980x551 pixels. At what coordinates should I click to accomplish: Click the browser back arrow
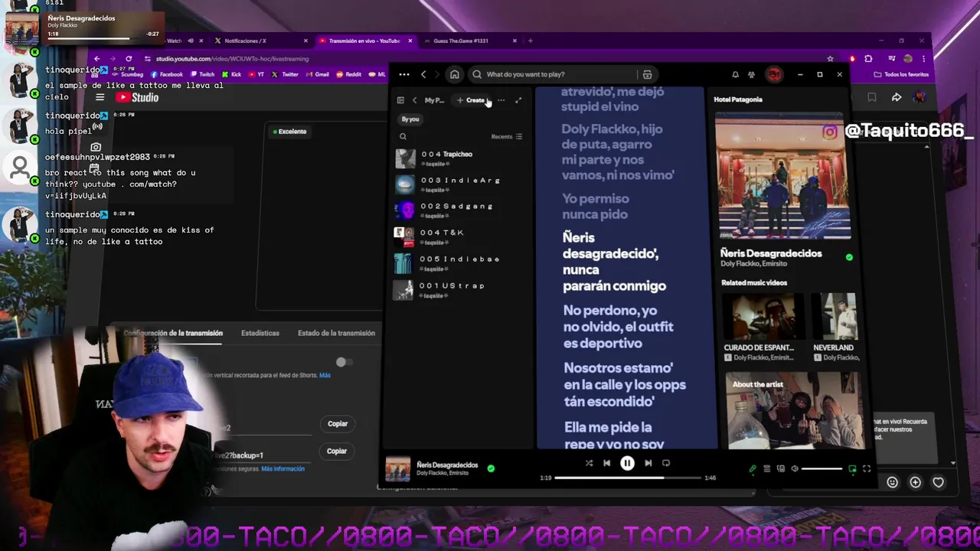[x=96, y=59]
